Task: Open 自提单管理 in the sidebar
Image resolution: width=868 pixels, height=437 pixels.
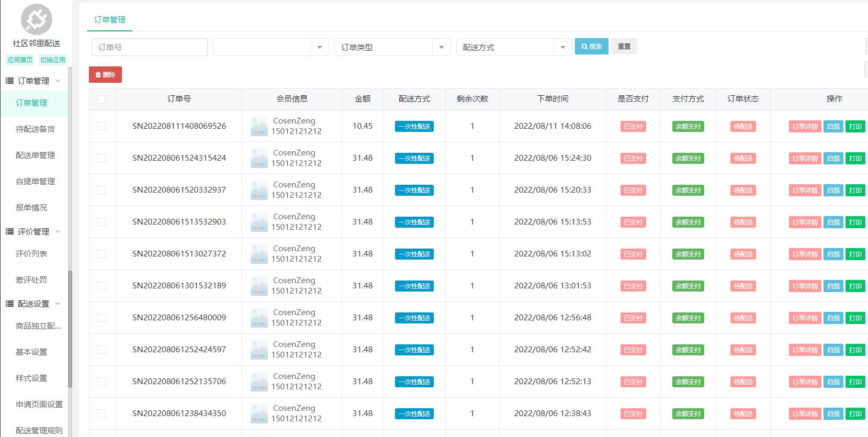Action: [35, 182]
